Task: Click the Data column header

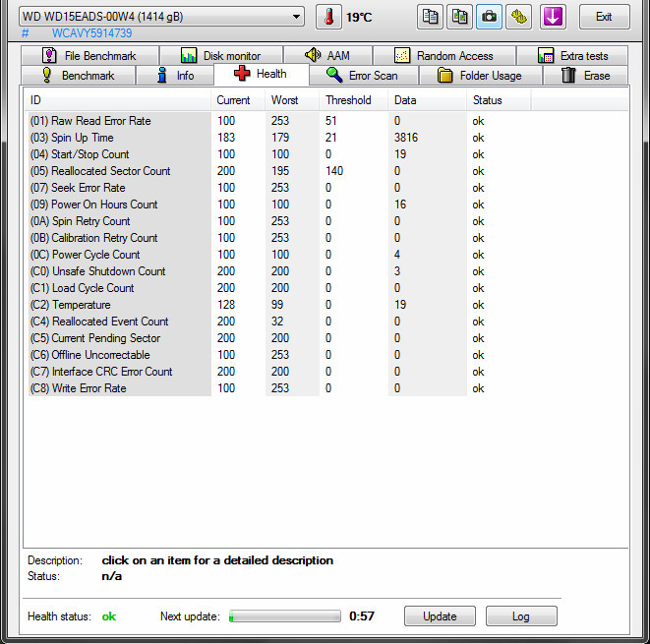Action: coord(428,100)
